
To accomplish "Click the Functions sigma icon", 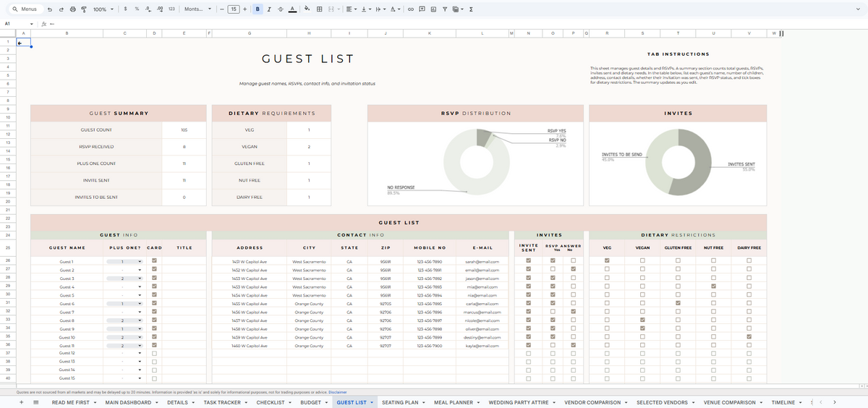I will (471, 9).
